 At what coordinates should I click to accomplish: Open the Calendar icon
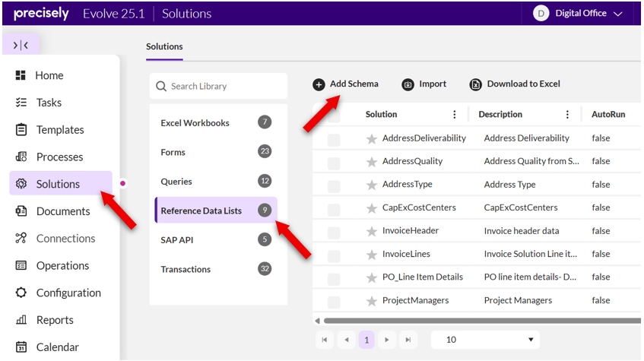[x=21, y=347]
